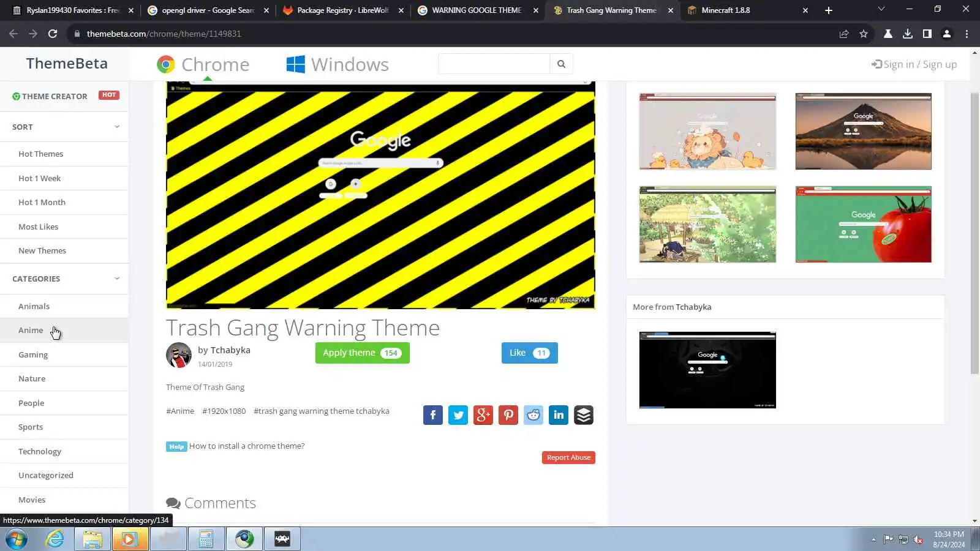Go back to the previous page
The height and width of the screenshot is (551, 980).
(13, 34)
